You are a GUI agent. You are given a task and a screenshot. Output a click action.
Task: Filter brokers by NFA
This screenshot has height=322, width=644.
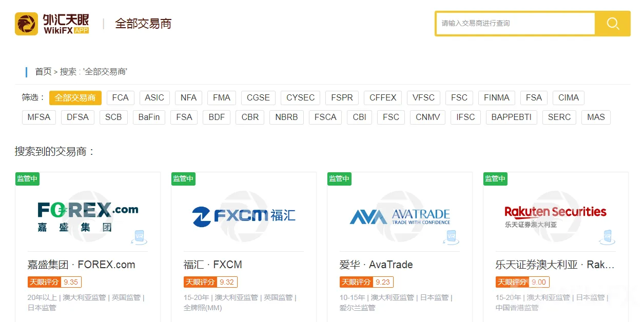(x=189, y=98)
